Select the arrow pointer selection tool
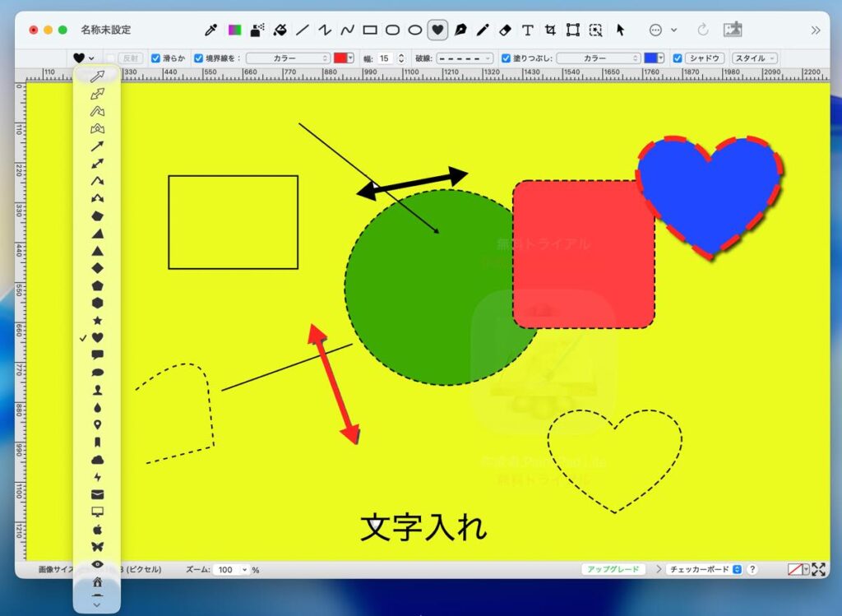This screenshot has width=842, height=616. coord(620,30)
